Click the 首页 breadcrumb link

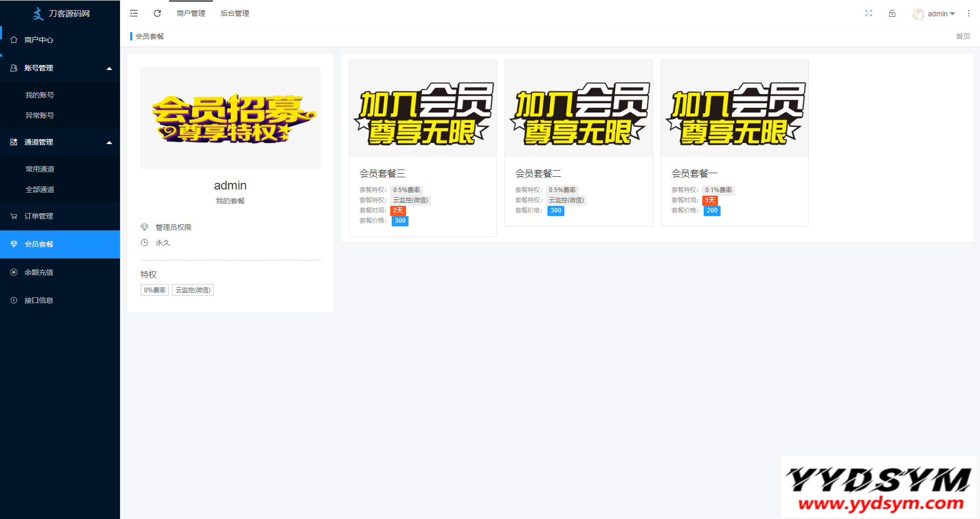point(963,36)
